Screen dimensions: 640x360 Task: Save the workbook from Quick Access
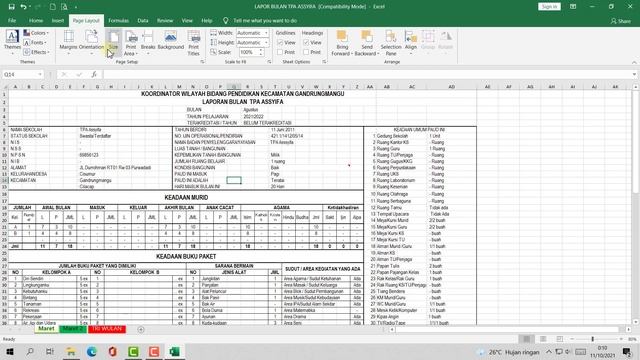tap(11, 7)
